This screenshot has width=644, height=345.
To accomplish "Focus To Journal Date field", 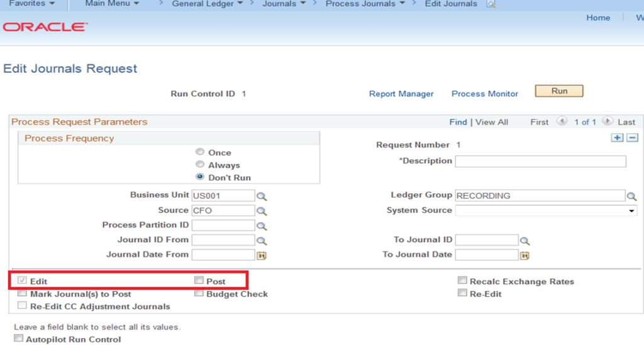I will pos(487,255).
